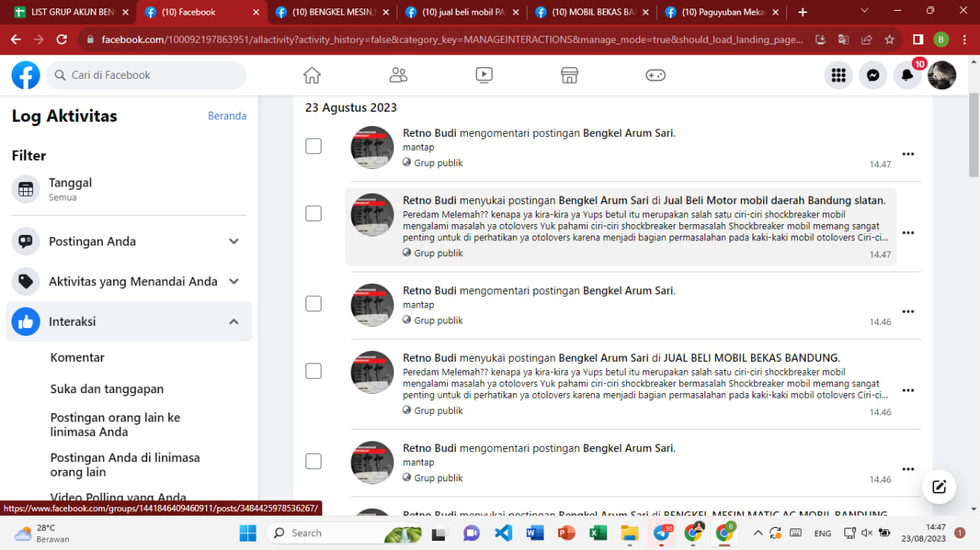Expand the Postingan Anda section chevron
The width and height of the screenshot is (980, 550).
(x=234, y=241)
